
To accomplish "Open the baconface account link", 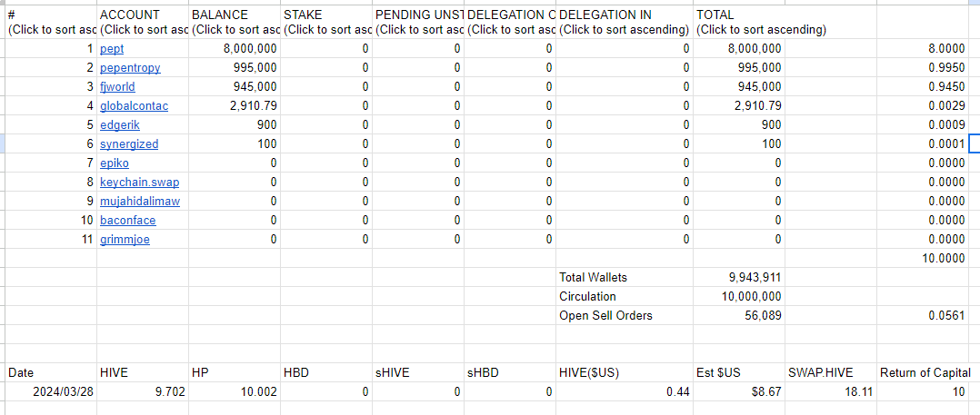I will coord(127,221).
